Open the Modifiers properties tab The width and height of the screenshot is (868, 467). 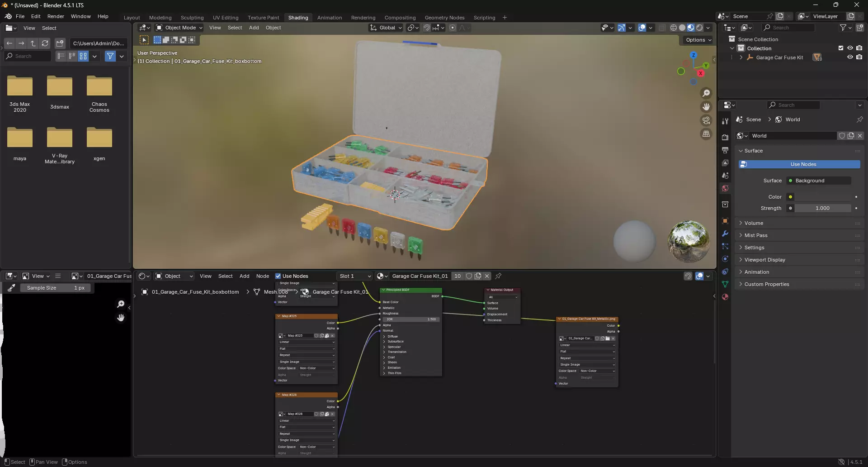pos(725,233)
